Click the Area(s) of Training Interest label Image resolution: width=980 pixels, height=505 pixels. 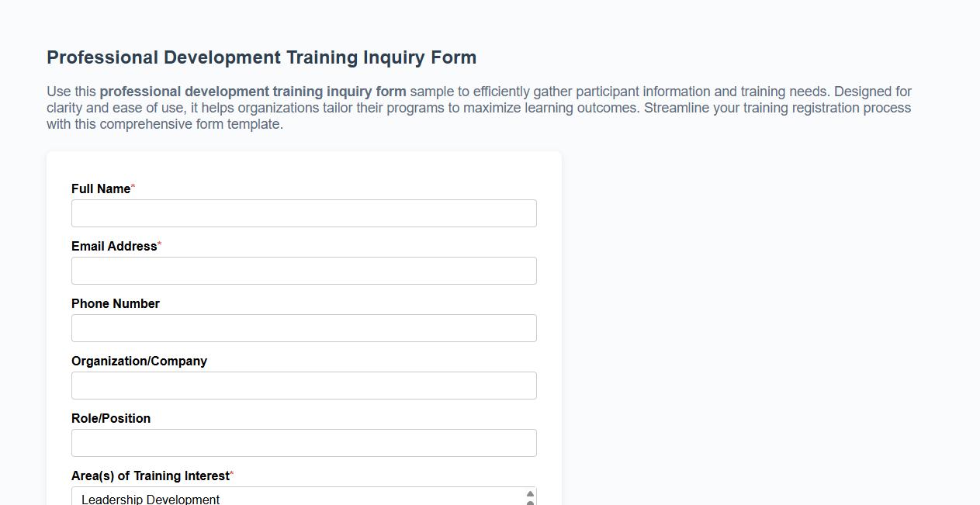(150, 476)
